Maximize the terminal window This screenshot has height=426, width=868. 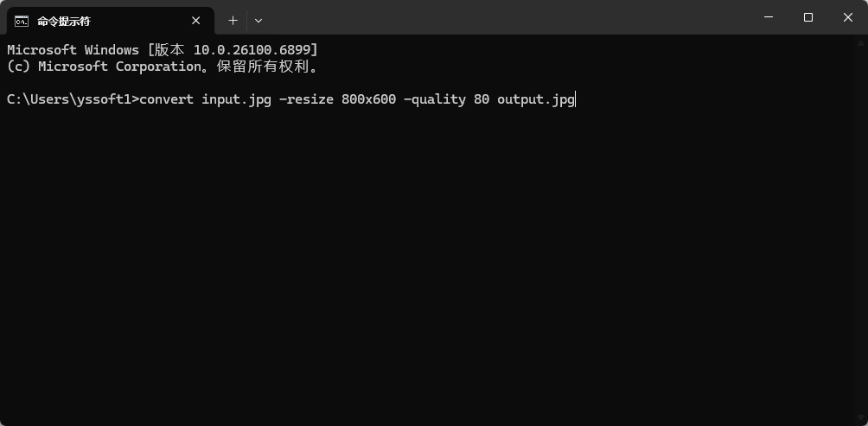point(808,17)
